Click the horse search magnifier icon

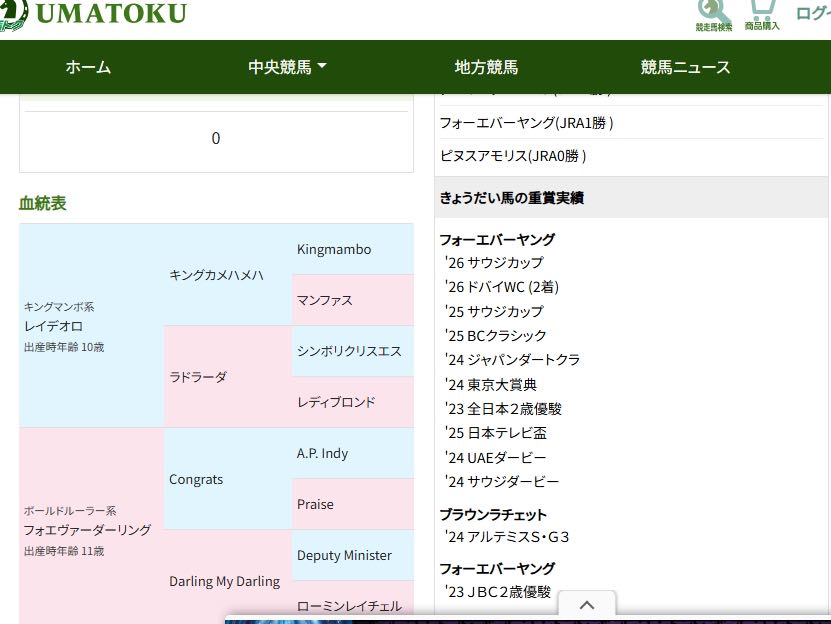pos(714,12)
